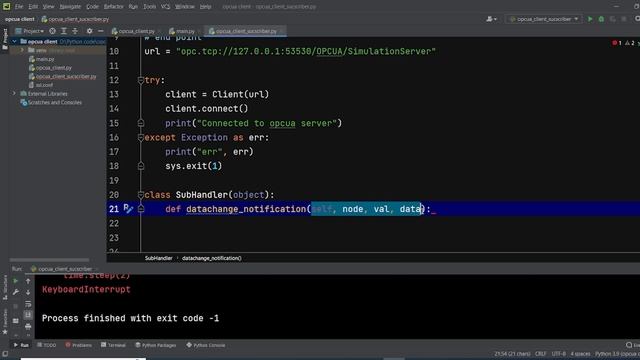The width and height of the screenshot is (640, 360).
Task: Click the user account icon in toolbar
Action: point(491,19)
